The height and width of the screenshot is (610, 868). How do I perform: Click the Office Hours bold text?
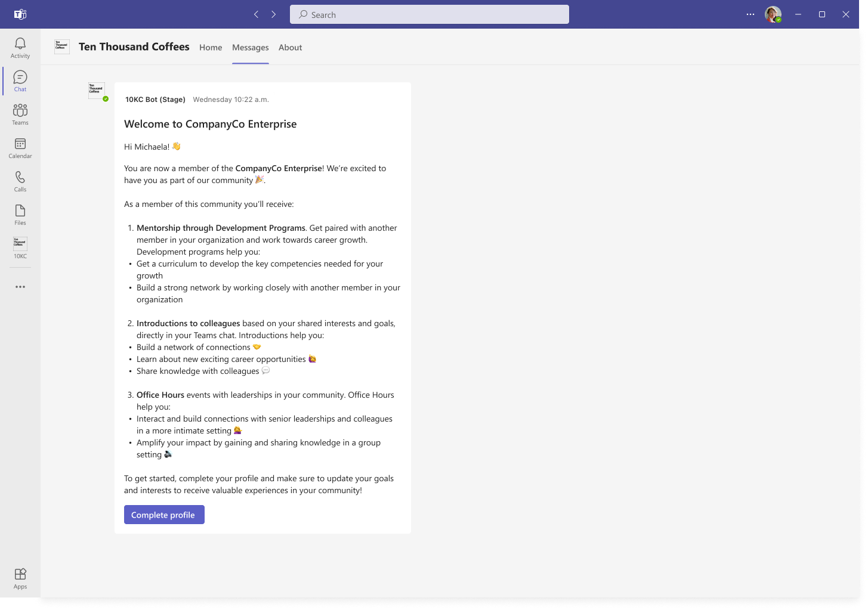[160, 395]
